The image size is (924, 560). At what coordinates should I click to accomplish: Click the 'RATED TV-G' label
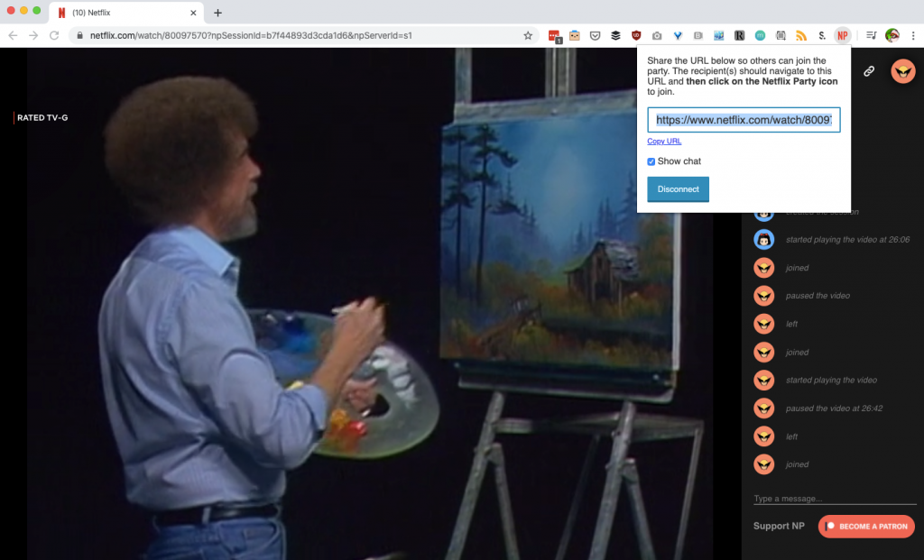(x=42, y=118)
